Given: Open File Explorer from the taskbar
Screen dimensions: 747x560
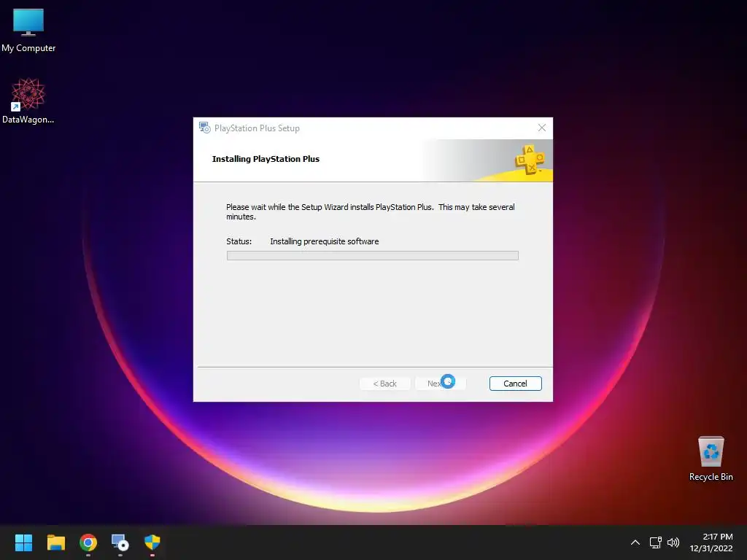Looking at the screenshot, I should 55,542.
